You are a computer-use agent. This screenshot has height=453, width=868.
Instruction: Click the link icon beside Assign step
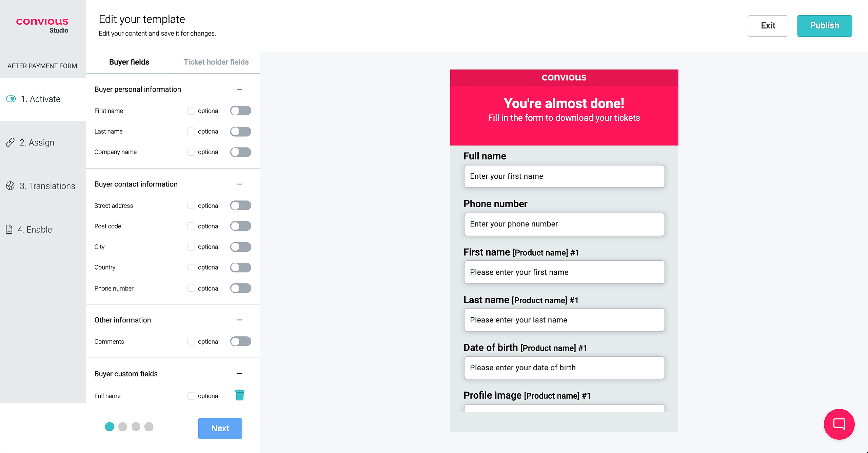click(10, 142)
